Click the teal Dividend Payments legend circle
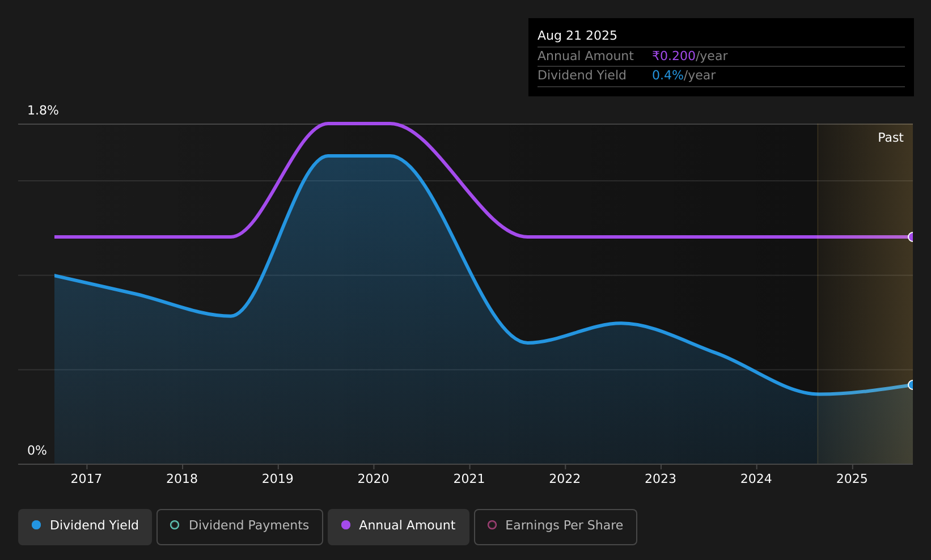 (175, 525)
